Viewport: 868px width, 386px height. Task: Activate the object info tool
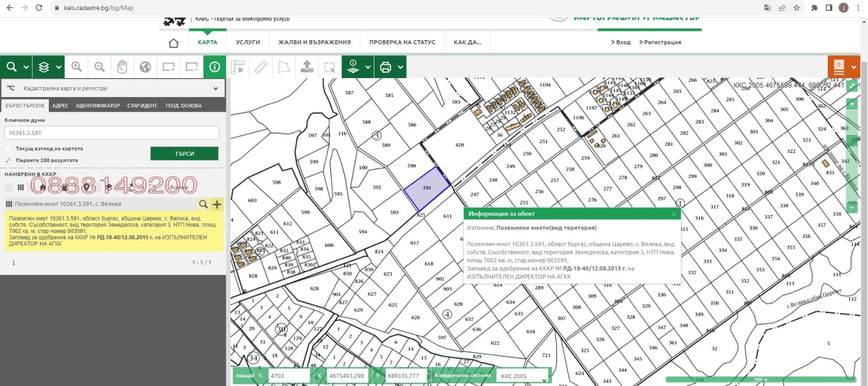click(x=215, y=67)
